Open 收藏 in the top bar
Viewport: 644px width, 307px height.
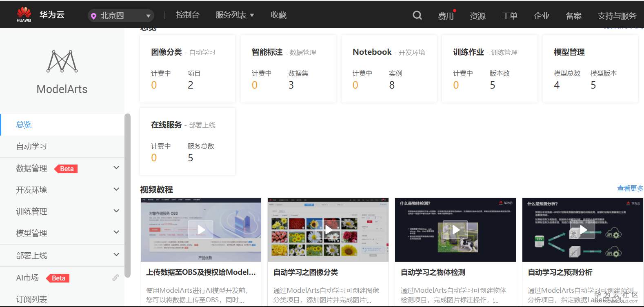[x=279, y=15]
